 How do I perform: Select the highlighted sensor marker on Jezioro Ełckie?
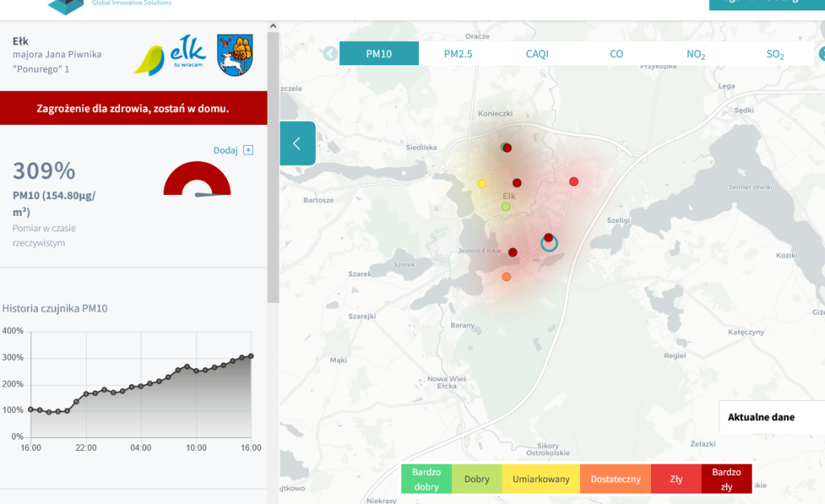tap(549, 242)
